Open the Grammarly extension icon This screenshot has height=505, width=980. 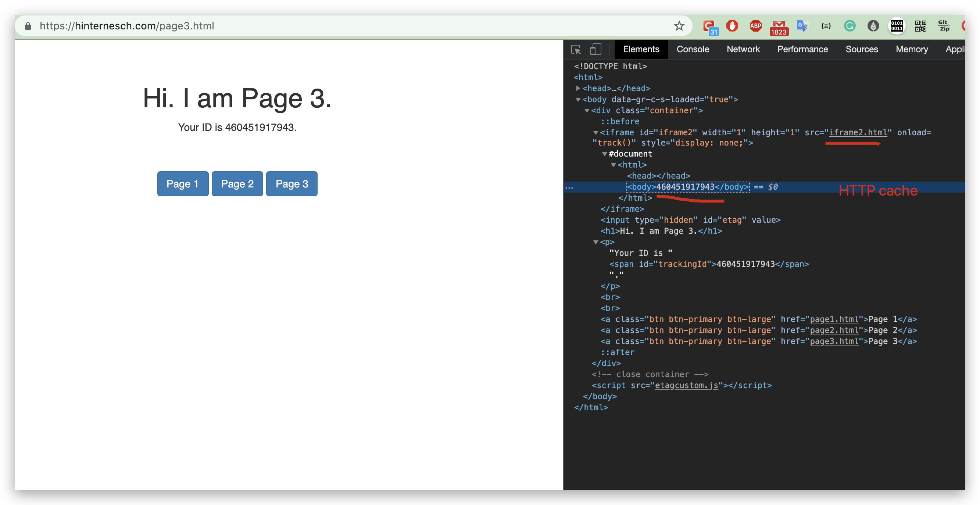click(850, 26)
